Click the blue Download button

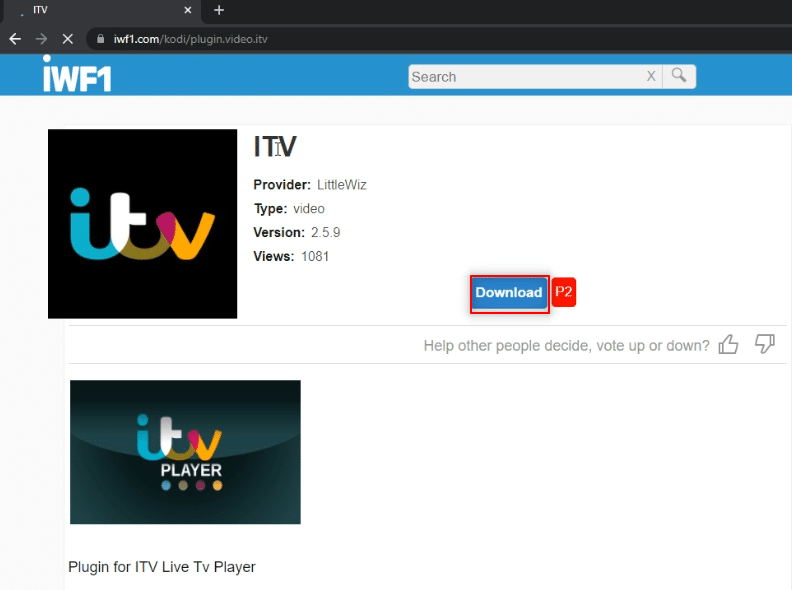pos(509,292)
